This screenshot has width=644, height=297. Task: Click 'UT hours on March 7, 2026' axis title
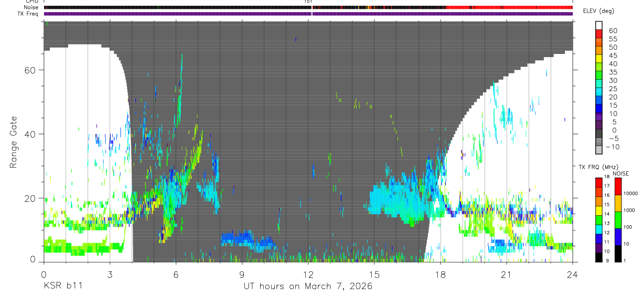308,286
